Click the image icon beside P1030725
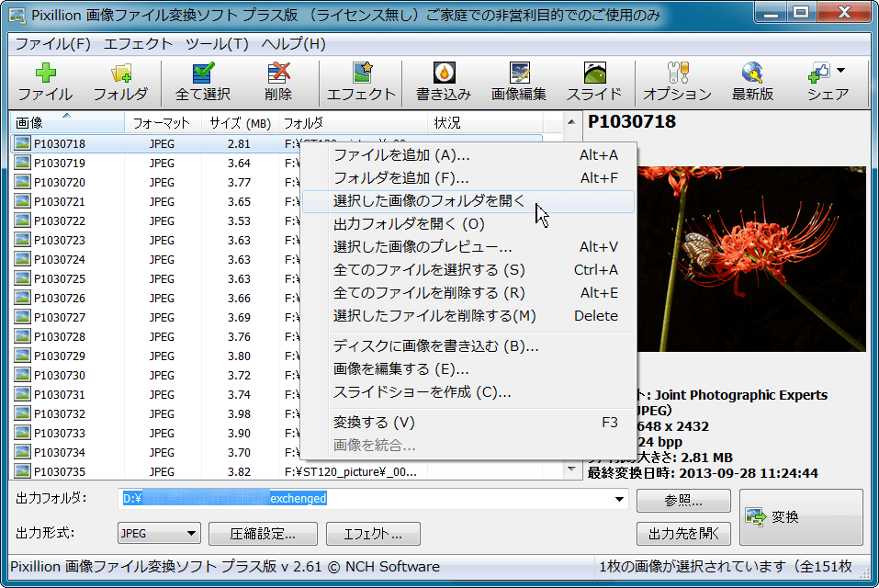This screenshot has width=879, height=588. [22, 278]
